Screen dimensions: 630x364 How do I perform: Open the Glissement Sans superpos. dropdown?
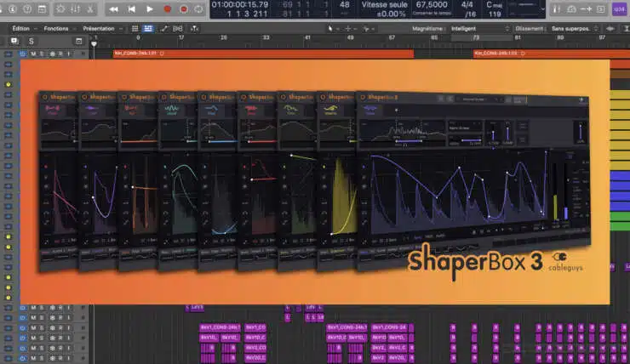[x=575, y=29]
